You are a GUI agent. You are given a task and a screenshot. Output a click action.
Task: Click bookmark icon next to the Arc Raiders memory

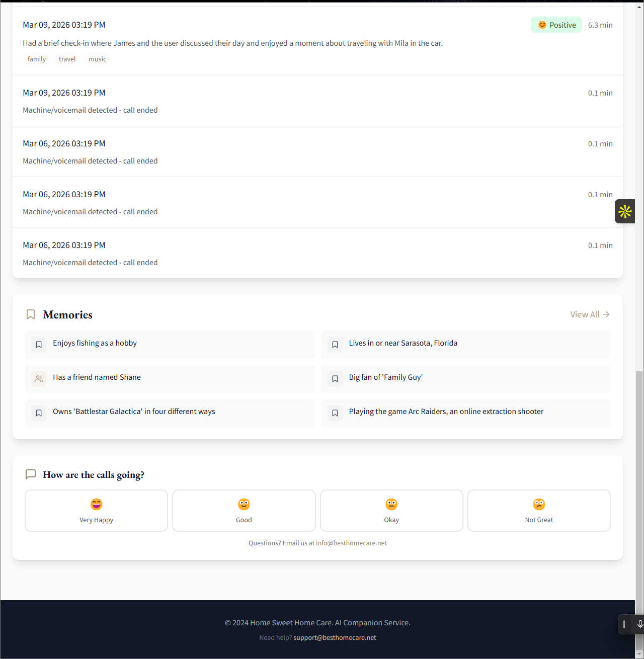(335, 413)
